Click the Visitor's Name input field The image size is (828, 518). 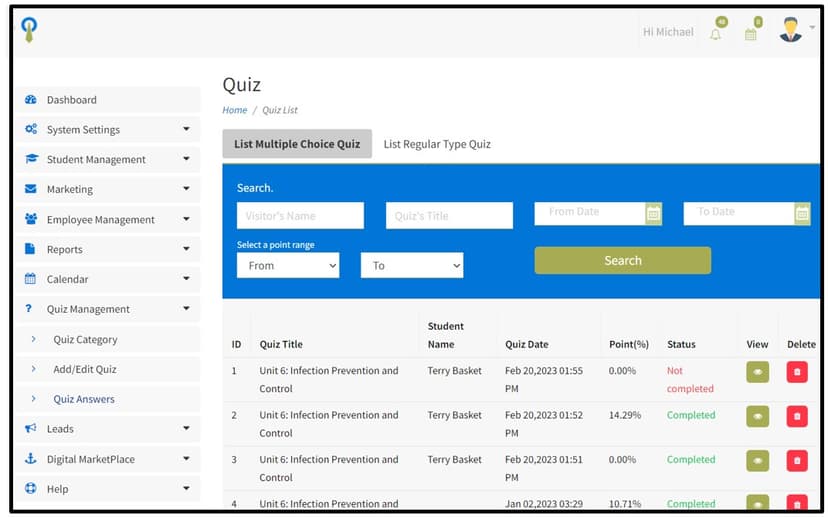click(300, 215)
